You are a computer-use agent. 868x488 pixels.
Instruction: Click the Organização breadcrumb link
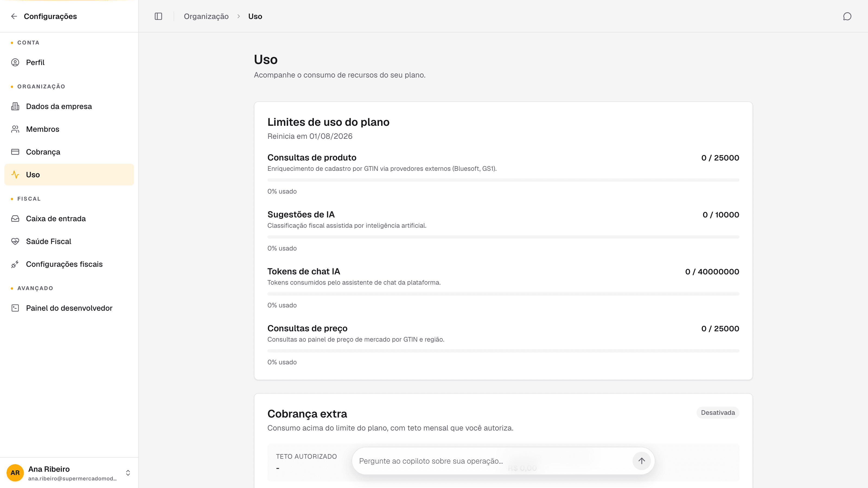[206, 16]
